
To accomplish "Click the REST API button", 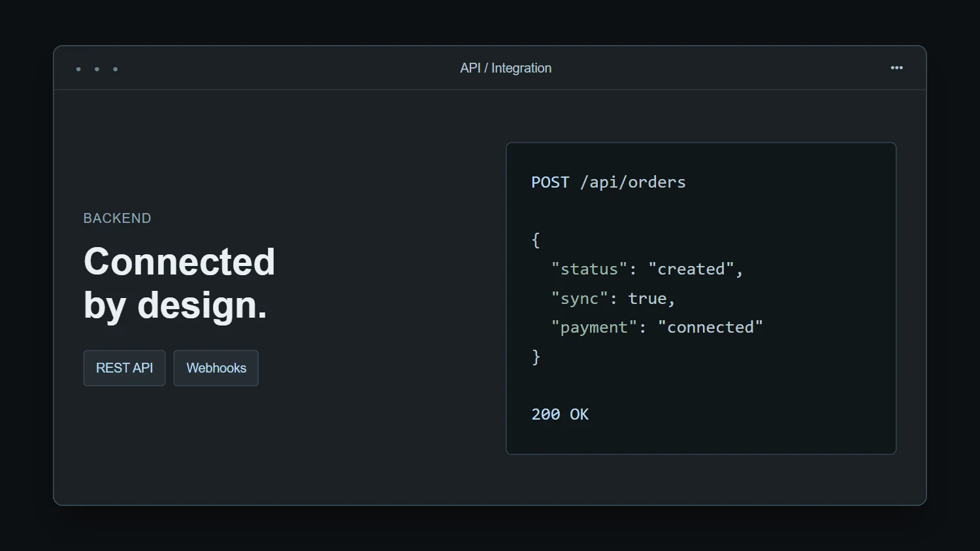I will tap(124, 368).
